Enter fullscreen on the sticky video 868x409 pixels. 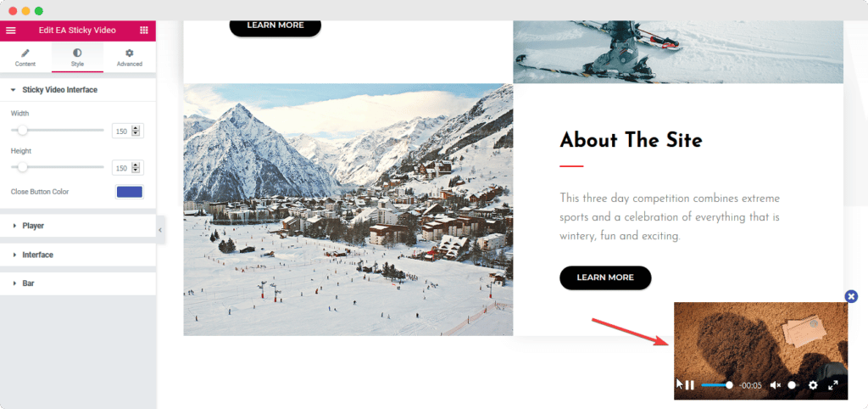point(833,385)
